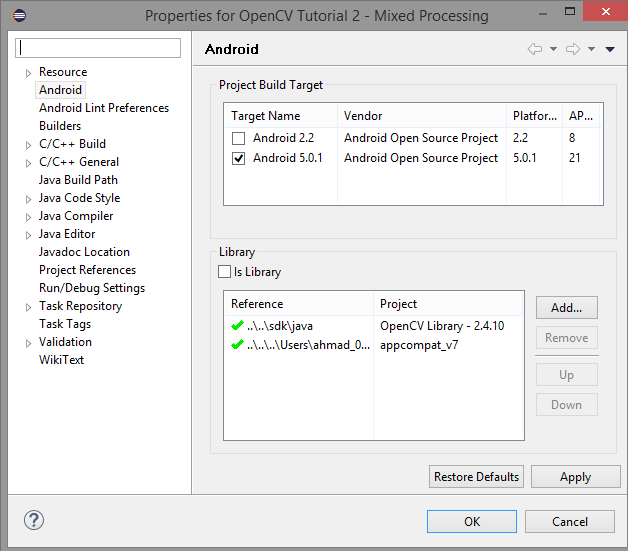Click the help question mark icon
The width and height of the screenshot is (628, 551).
point(34,520)
